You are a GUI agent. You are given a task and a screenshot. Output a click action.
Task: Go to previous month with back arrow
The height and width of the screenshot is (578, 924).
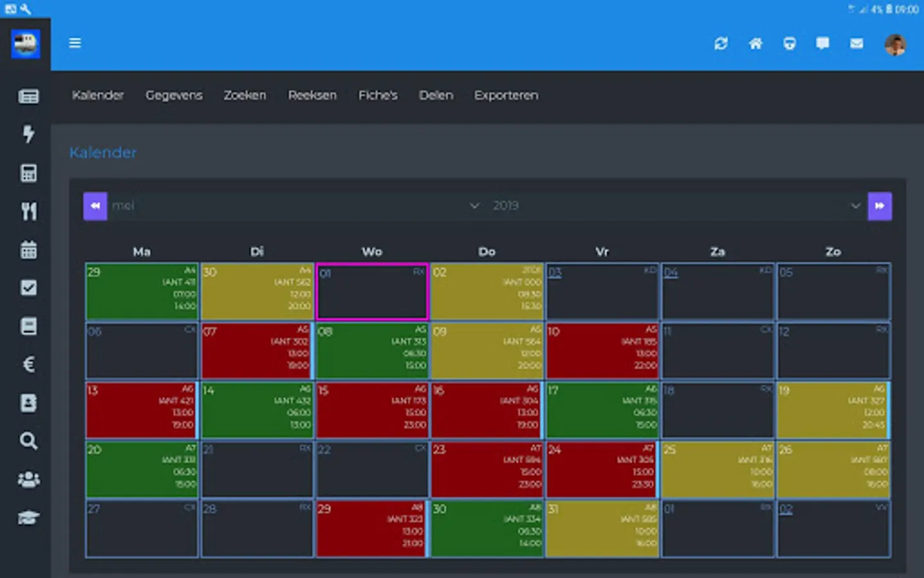click(95, 206)
